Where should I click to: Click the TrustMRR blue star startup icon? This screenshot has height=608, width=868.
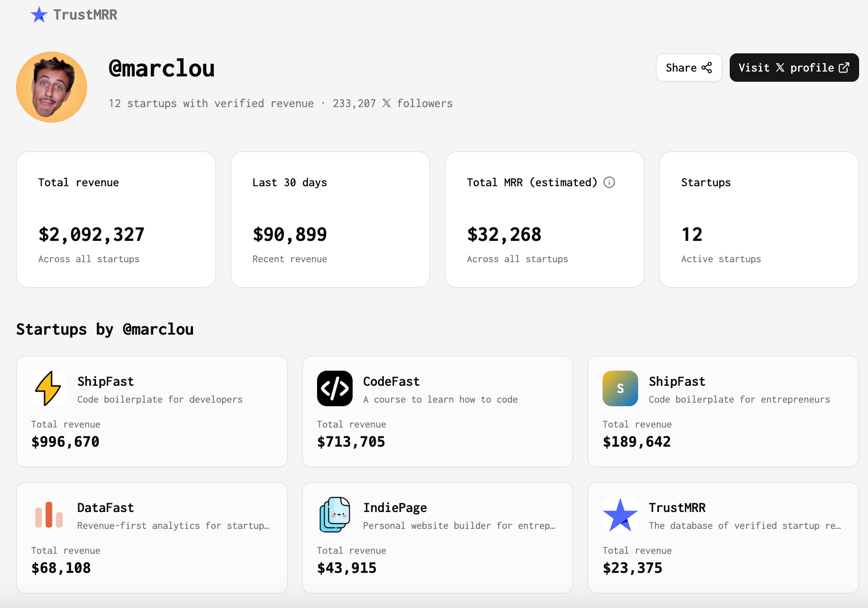pos(620,515)
